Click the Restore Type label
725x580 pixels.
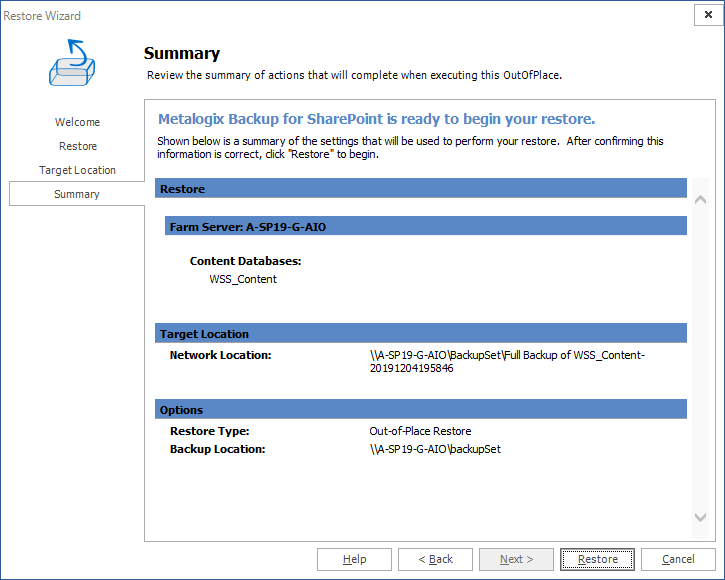click(x=209, y=431)
